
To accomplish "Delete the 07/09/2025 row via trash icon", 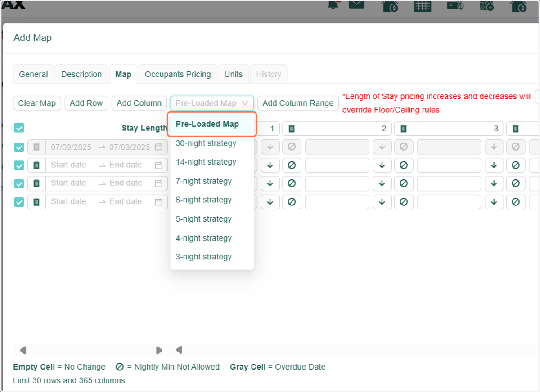I will 36,147.
